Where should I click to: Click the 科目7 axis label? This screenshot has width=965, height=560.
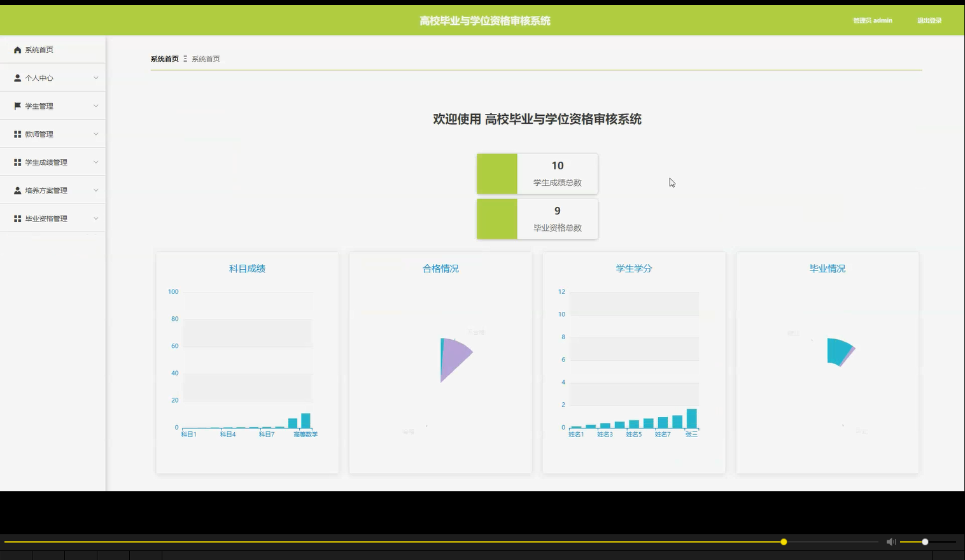(x=267, y=434)
